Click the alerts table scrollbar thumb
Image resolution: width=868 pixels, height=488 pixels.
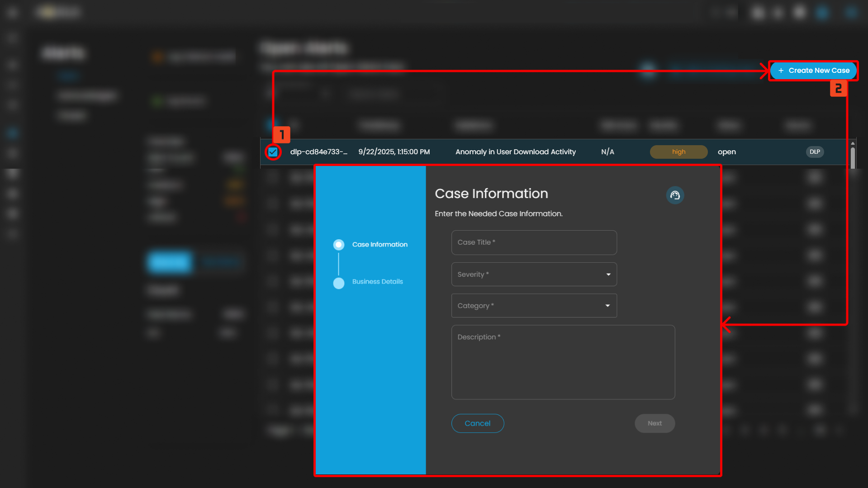pyautogui.click(x=853, y=158)
